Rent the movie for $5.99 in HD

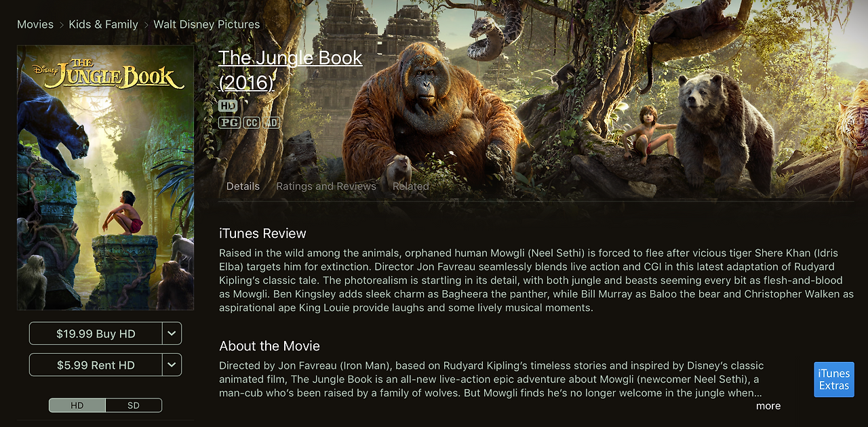[96, 365]
